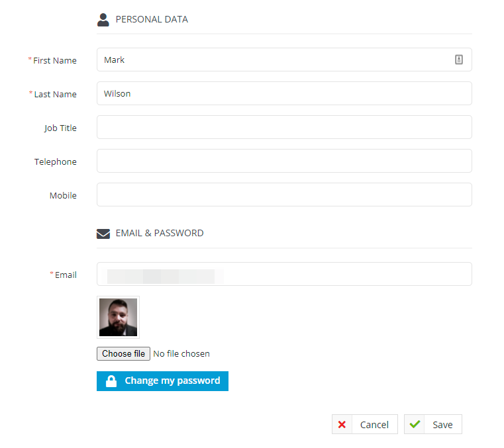Screen dimensions: 504x448
Task: Focus the Email input field
Action: [x=284, y=274]
